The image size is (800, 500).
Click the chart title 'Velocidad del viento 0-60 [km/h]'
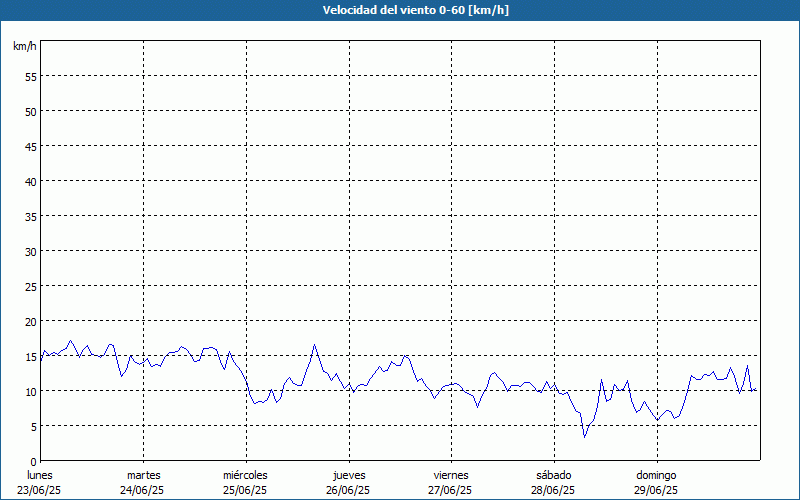(415, 10)
